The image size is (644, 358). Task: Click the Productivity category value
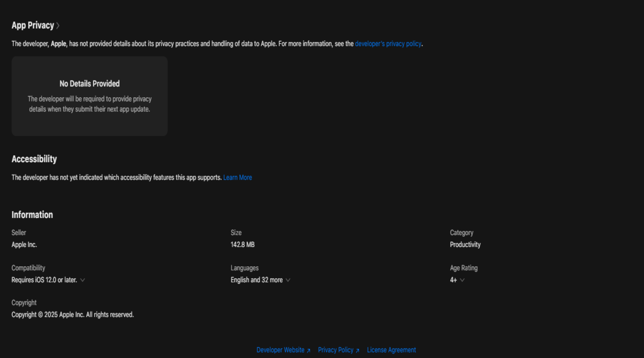[x=465, y=245]
